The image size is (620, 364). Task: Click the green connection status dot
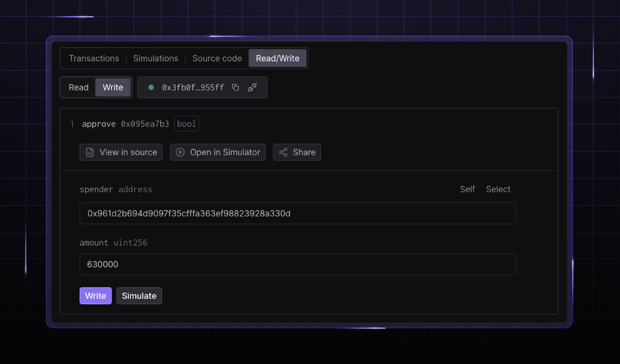[151, 88]
